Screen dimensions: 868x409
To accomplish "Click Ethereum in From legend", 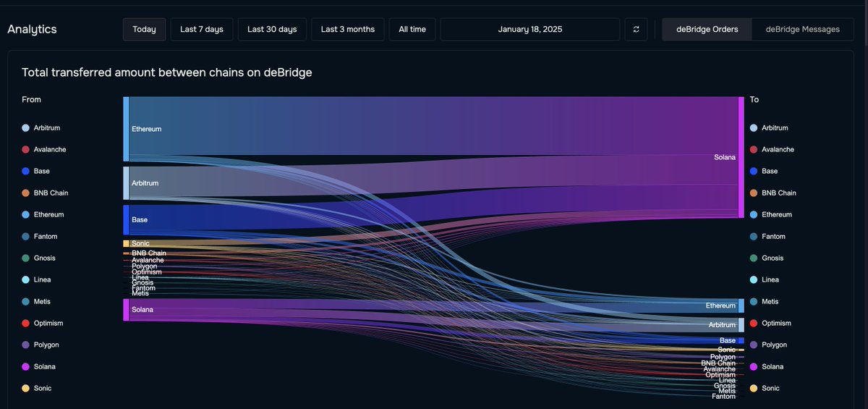I will 43,215.
